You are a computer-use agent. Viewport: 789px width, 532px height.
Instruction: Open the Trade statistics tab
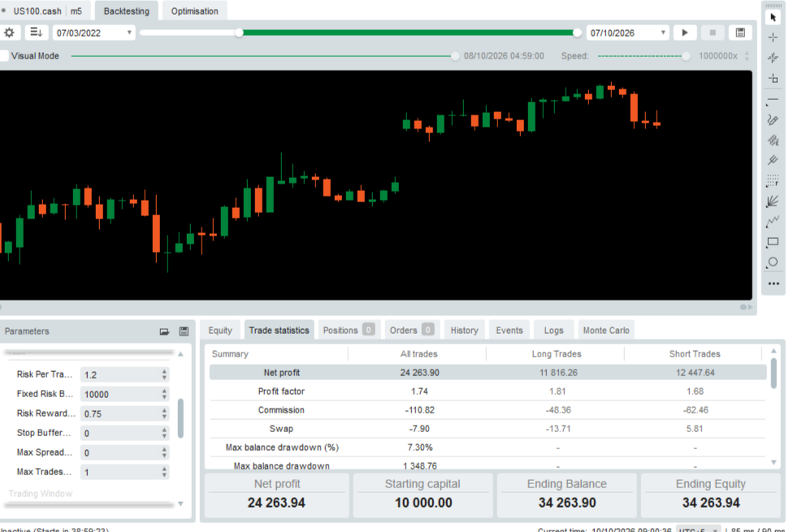280,331
